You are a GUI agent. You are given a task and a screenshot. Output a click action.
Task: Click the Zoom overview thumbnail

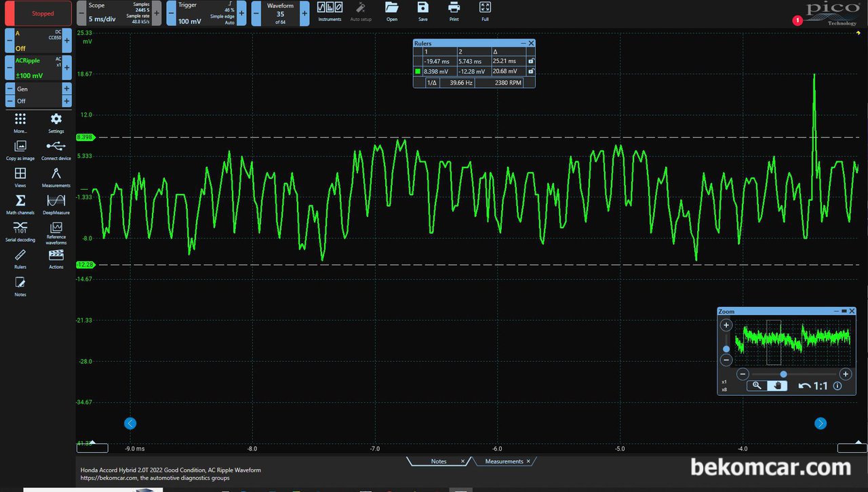point(791,342)
